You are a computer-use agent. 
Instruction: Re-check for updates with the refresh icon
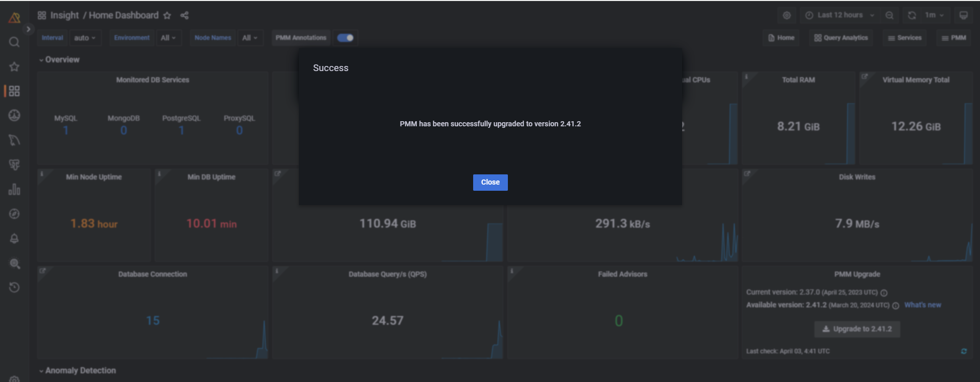tap(964, 351)
